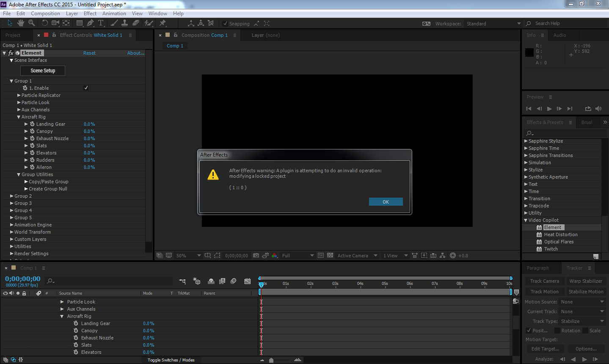Click the Reset link for Element effect
This screenshot has width=609, height=364.
pyautogui.click(x=89, y=53)
